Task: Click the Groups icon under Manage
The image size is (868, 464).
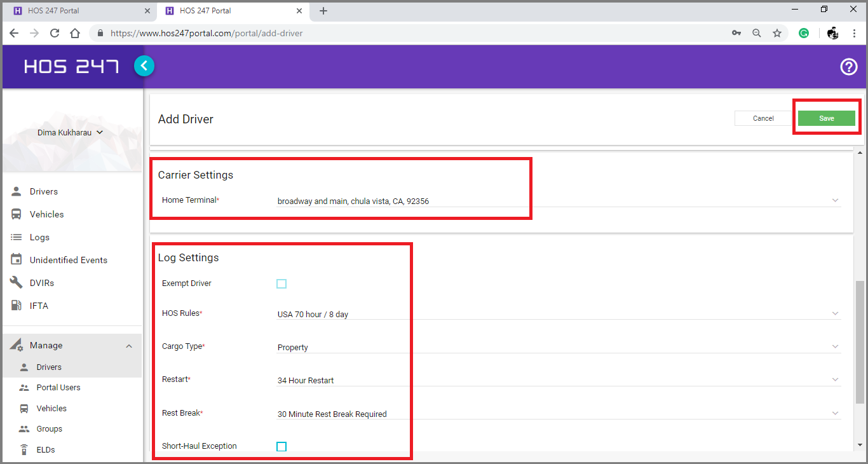Action: coord(24,429)
